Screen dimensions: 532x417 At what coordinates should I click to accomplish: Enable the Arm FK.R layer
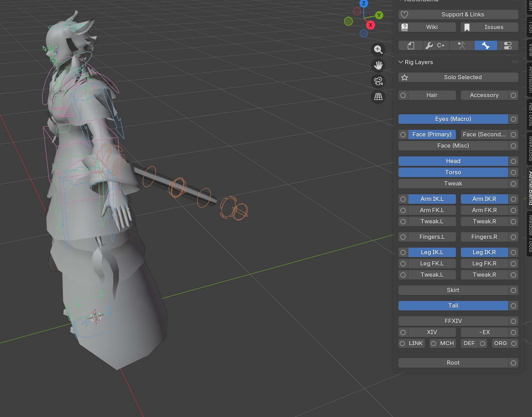pos(484,210)
